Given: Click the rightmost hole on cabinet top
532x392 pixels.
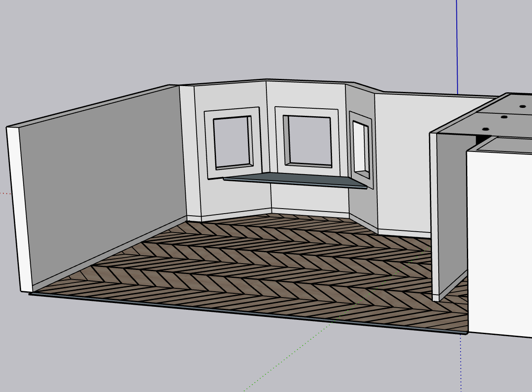Looking at the screenshot, I should coord(522,107).
